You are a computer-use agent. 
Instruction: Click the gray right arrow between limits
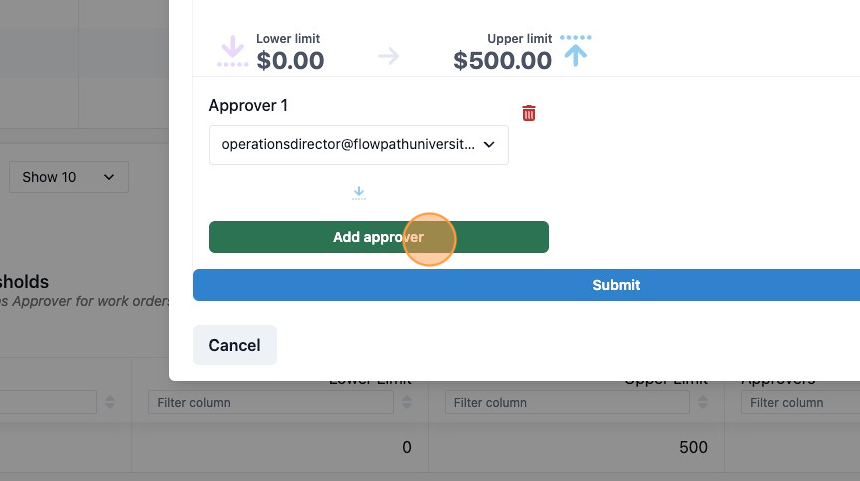(388, 55)
